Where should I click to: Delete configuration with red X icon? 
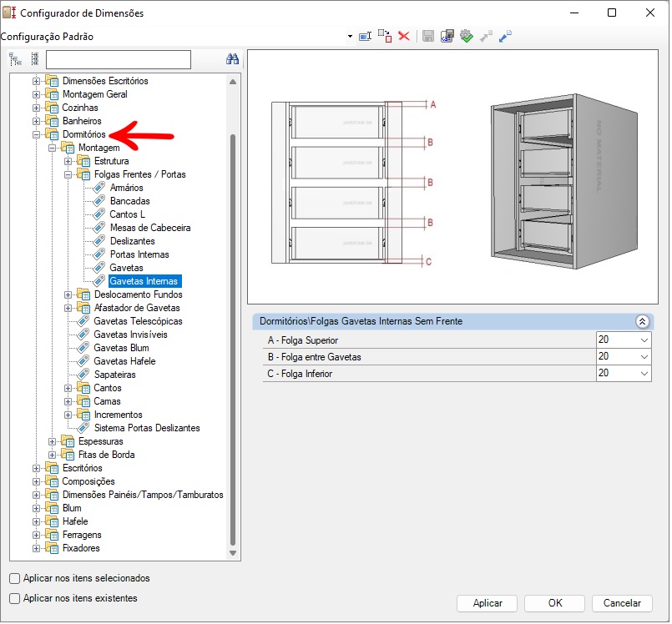404,36
